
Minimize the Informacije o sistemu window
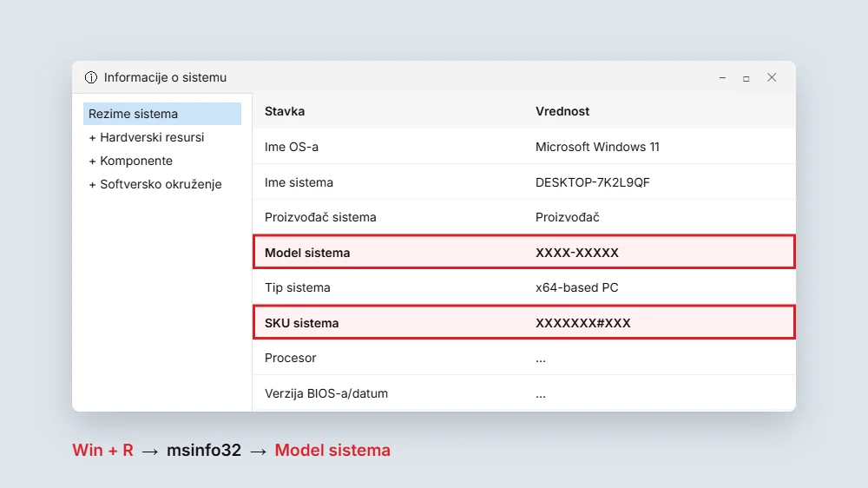pos(722,78)
